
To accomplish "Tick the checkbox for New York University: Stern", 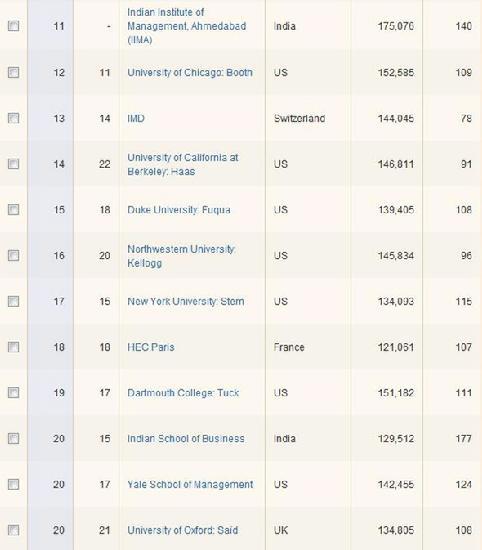I will (13, 302).
